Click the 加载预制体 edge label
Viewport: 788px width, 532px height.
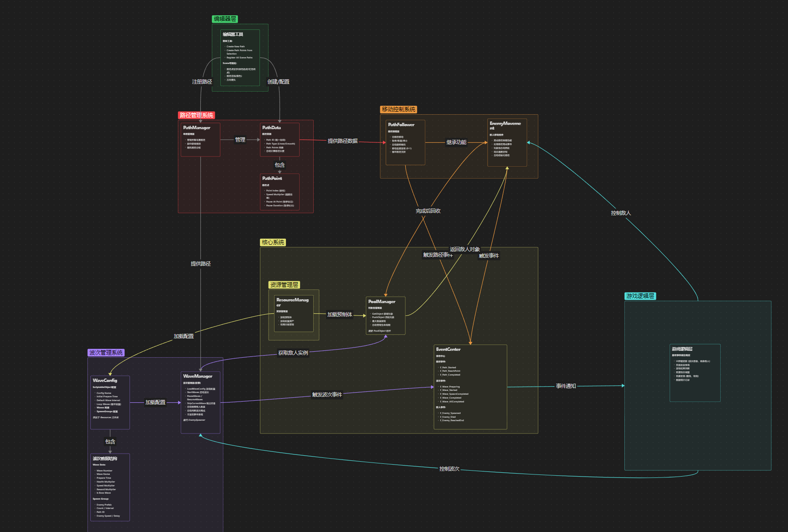340,314
